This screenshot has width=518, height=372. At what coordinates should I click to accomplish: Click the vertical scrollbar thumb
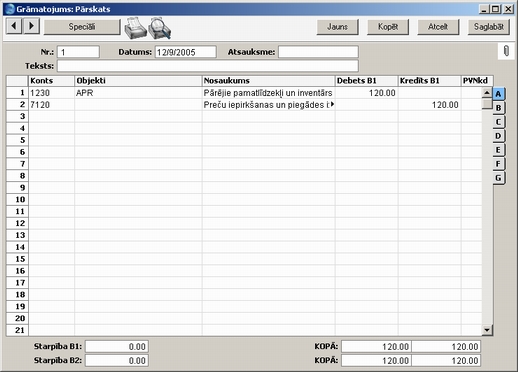coord(487,104)
